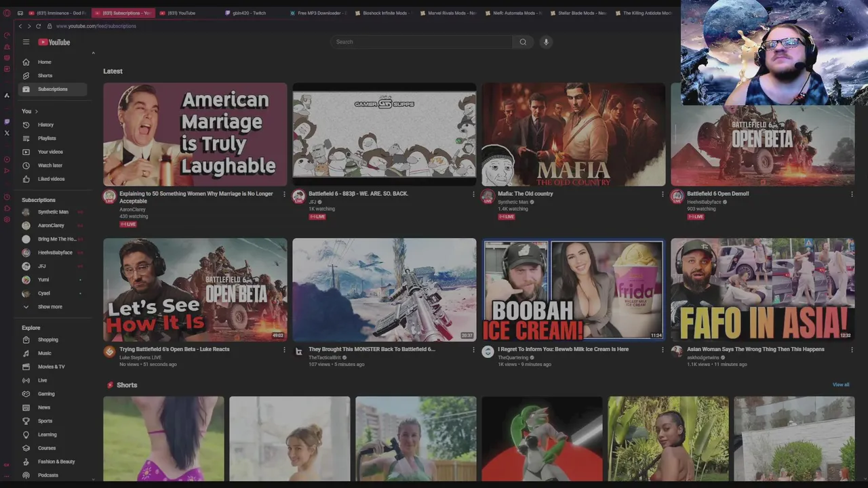Open Sports in Explore

(53, 421)
